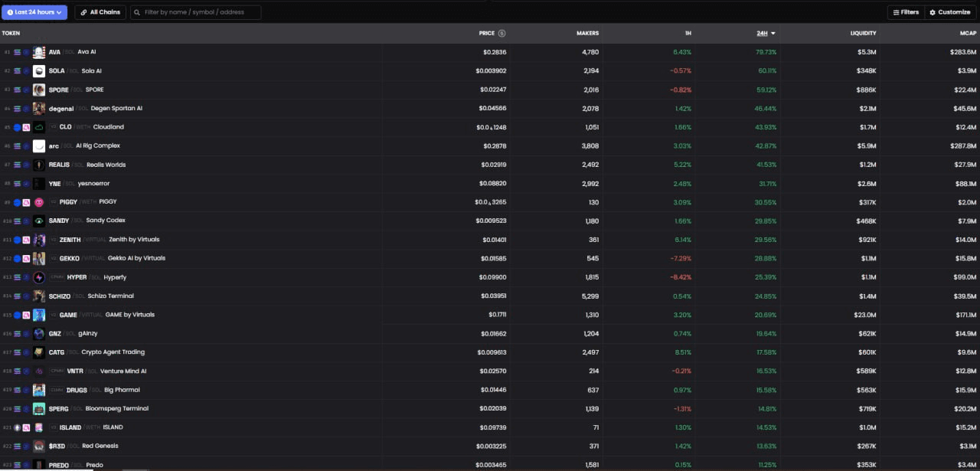
Task: Click the Sola AI token logo
Action: coord(39,71)
